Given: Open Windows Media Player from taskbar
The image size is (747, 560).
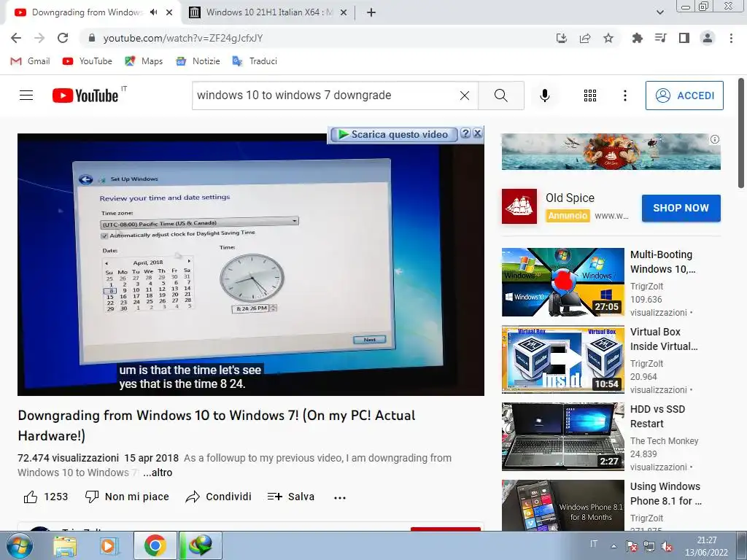Looking at the screenshot, I should [109, 546].
